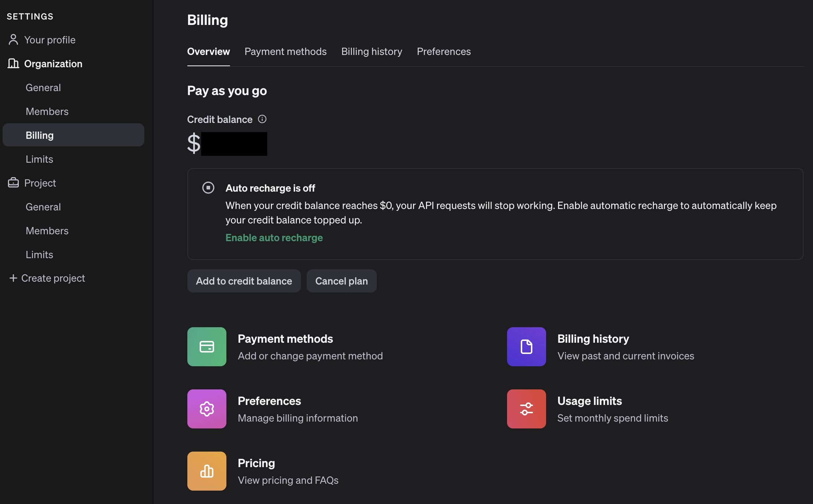Select Billing in the sidebar
The height and width of the screenshot is (504, 813).
pos(73,135)
